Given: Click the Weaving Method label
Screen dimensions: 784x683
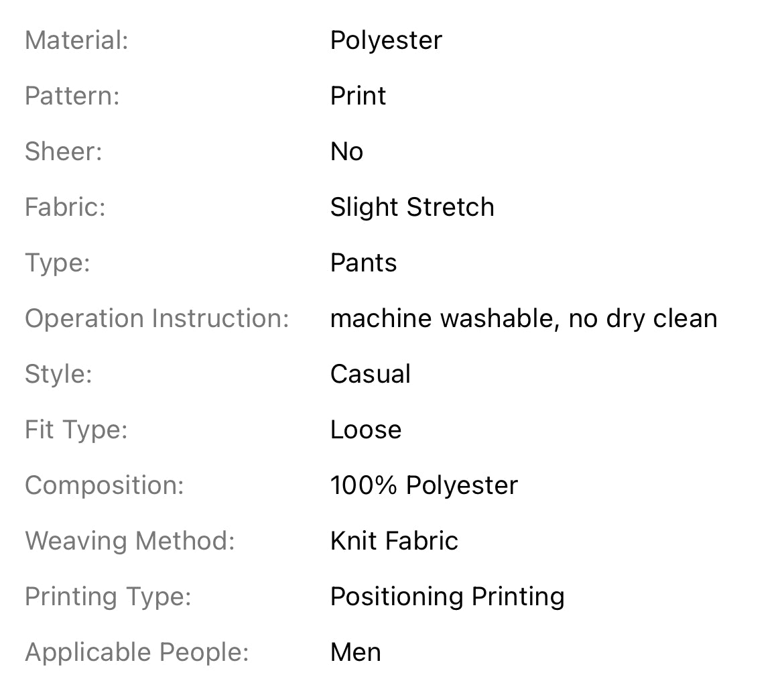Looking at the screenshot, I should click(x=130, y=541).
